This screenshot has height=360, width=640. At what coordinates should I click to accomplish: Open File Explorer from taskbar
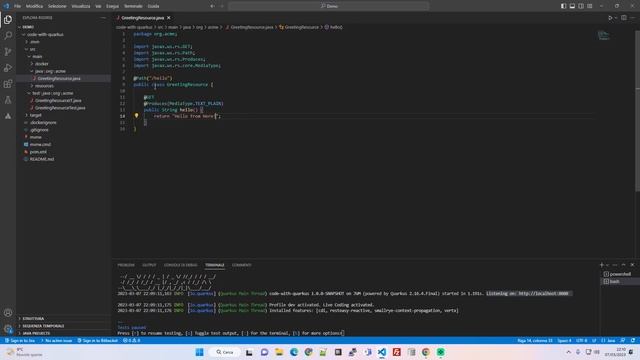279,352
